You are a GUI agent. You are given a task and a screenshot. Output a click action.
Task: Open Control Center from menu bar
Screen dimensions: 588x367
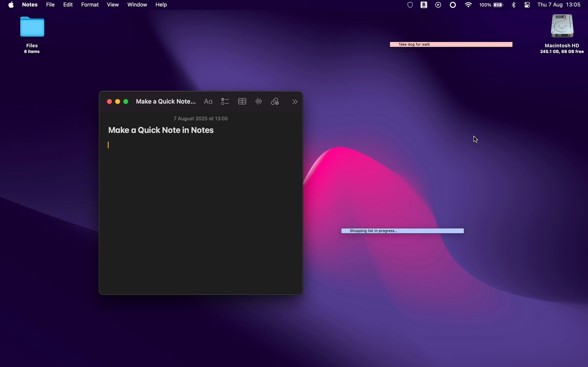click(527, 5)
